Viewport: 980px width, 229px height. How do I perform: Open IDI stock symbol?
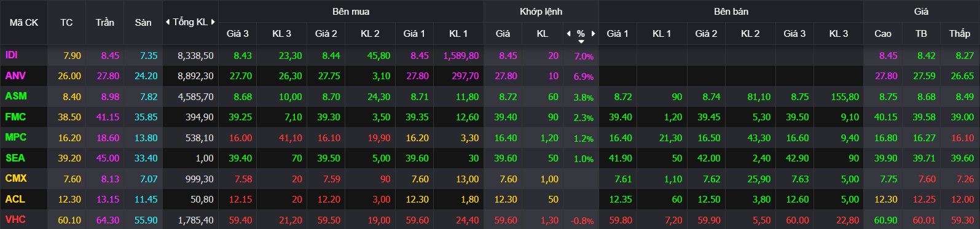12,55
